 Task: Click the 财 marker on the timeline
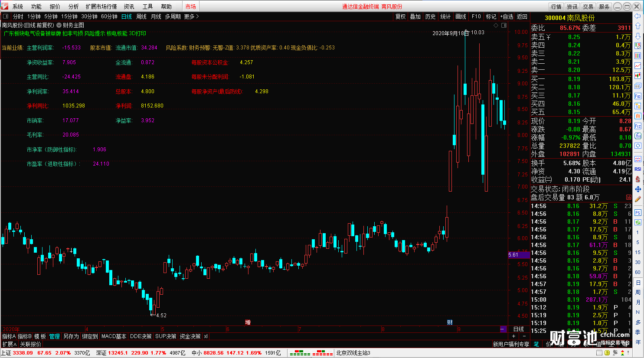click(450, 322)
